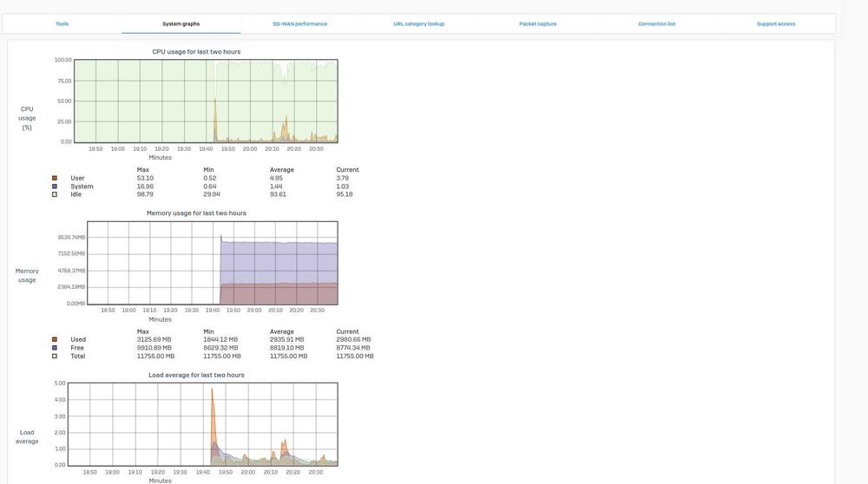
Task: Click the Load average chart area
Action: click(202, 424)
